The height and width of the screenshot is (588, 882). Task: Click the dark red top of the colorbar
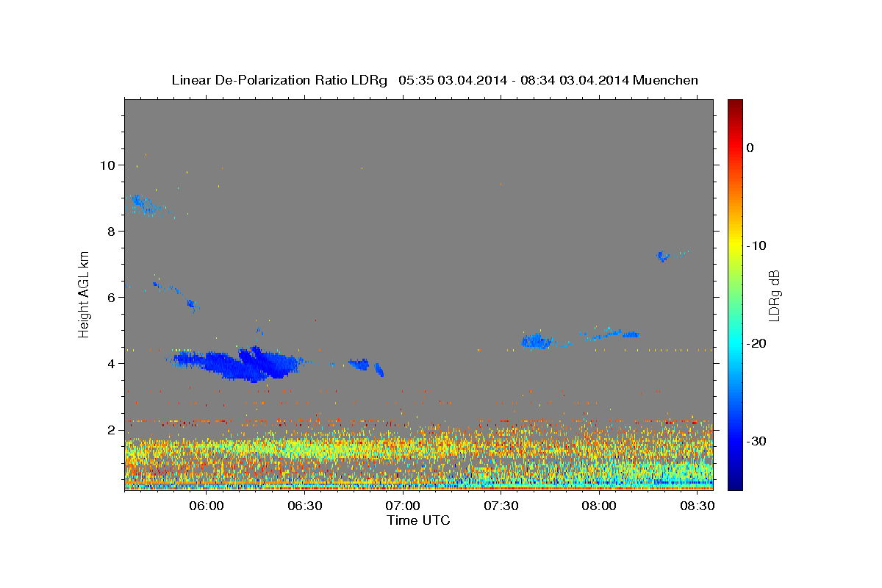pyautogui.click(x=735, y=107)
